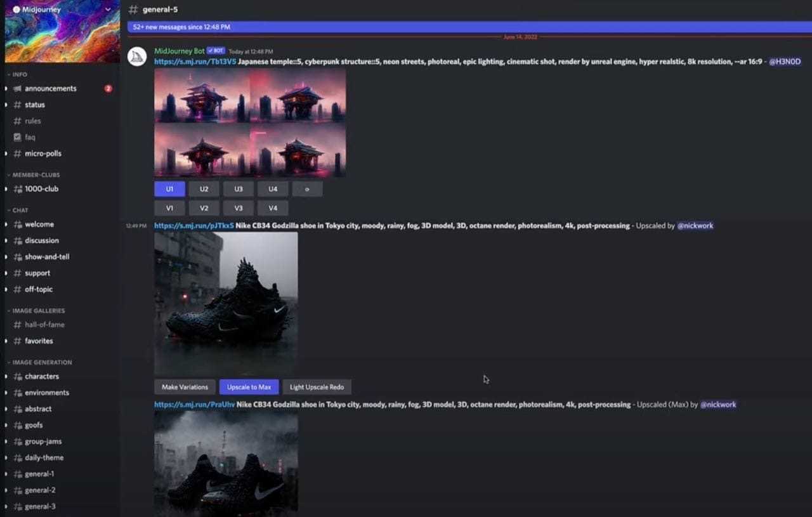812x517 pixels.
Task: Click the announcements unread badge showing 2
Action: click(108, 89)
